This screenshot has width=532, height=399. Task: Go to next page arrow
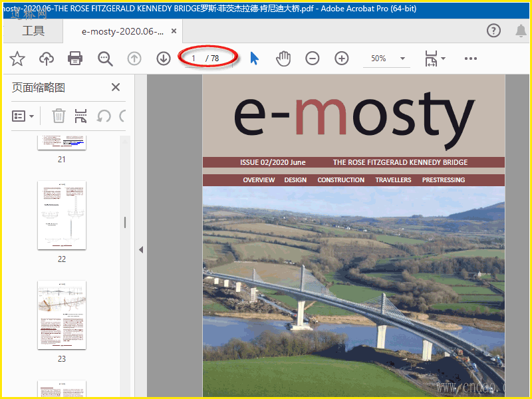tap(164, 59)
